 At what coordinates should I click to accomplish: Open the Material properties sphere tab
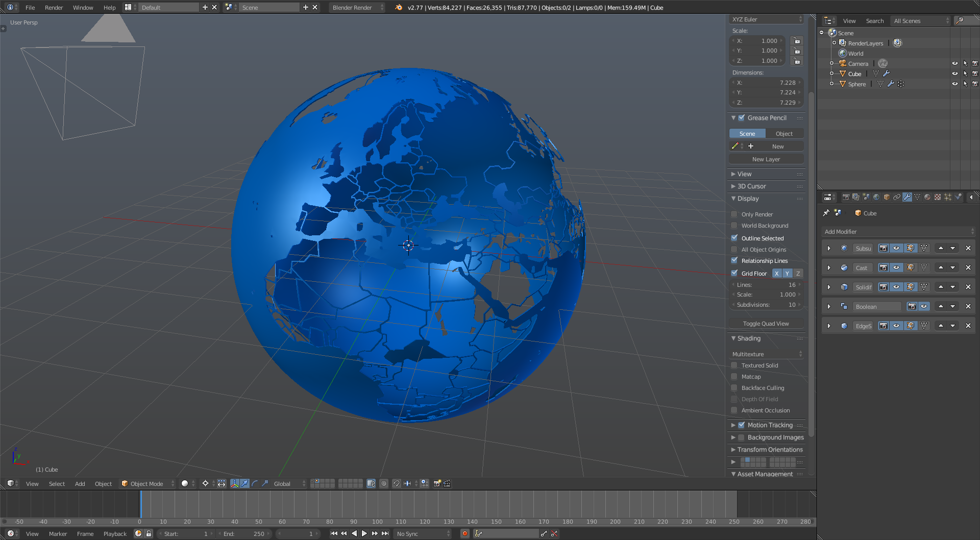(927, 197)
